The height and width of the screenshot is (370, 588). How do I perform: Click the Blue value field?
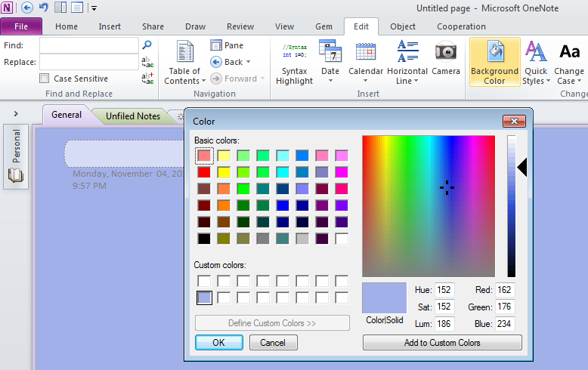[x=505, y=324]
